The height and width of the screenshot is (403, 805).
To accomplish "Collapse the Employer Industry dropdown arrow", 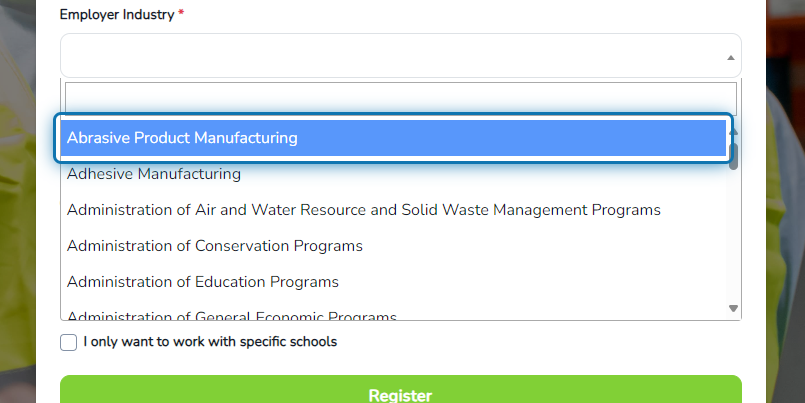I will coord(731,57).
